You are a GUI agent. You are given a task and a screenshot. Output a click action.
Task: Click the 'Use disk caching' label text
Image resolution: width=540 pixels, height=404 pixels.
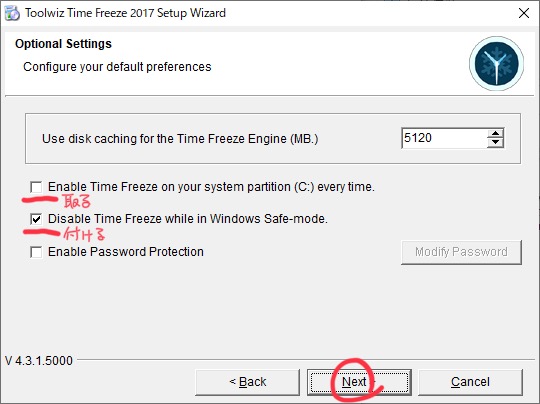point(180,139)
